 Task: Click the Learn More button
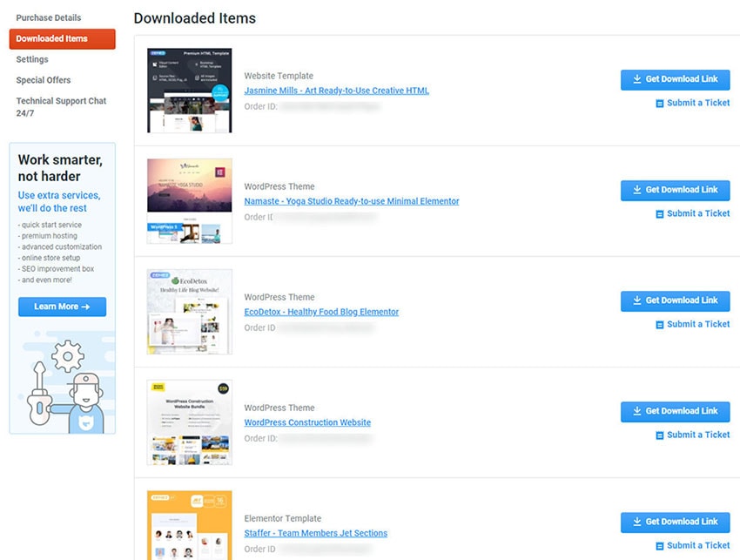click(x=63, y=307)
